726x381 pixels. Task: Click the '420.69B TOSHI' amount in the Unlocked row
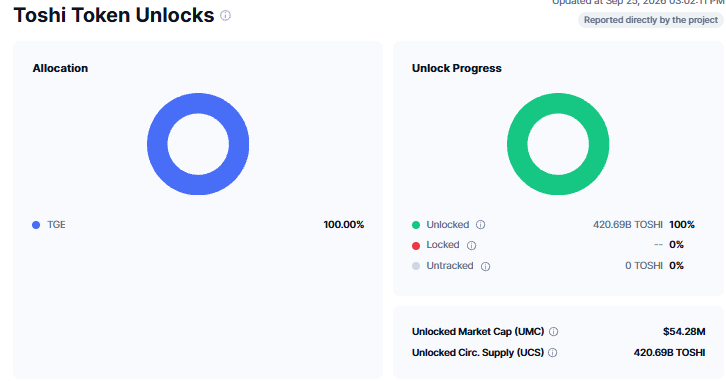point(627,225)
